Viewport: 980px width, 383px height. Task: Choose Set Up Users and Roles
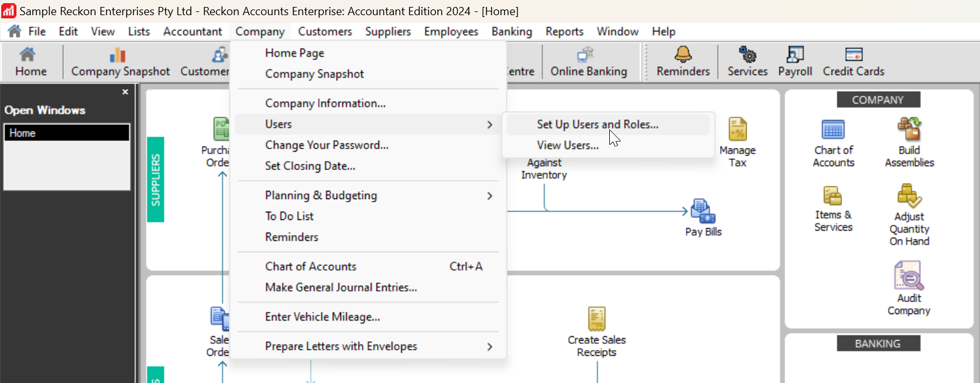[x=608, y=125]
